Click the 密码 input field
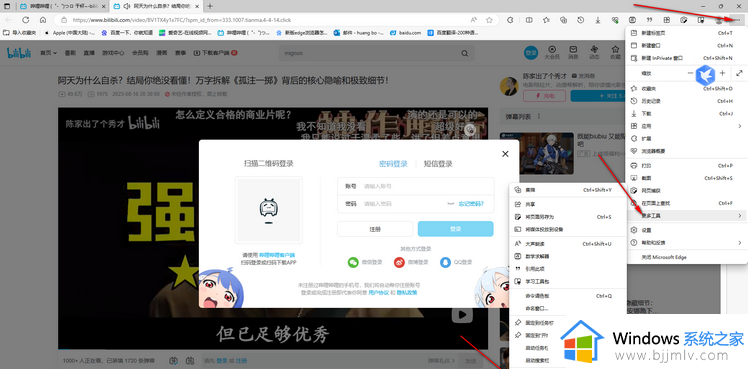The height and width of the screenshot is (369, 749). pyautogui.click(x=416, y=204)
